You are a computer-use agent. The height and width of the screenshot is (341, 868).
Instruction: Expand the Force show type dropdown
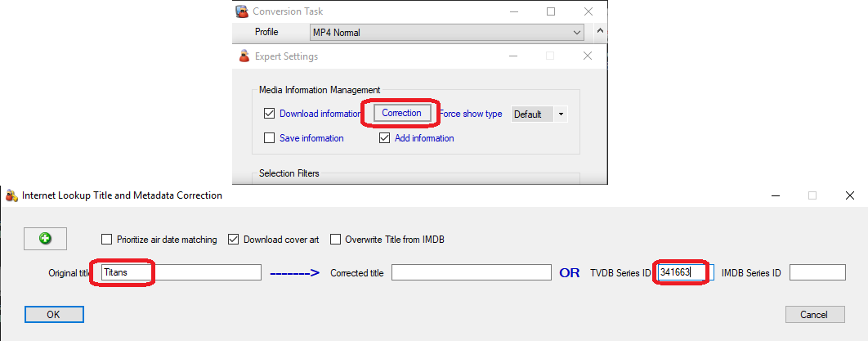click(x=539, y=114)
